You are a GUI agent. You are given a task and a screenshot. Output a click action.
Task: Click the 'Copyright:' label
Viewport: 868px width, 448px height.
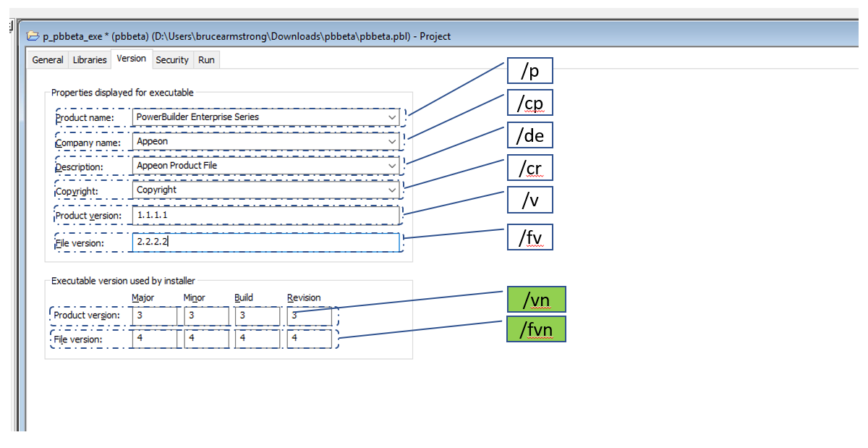point(76,192)
